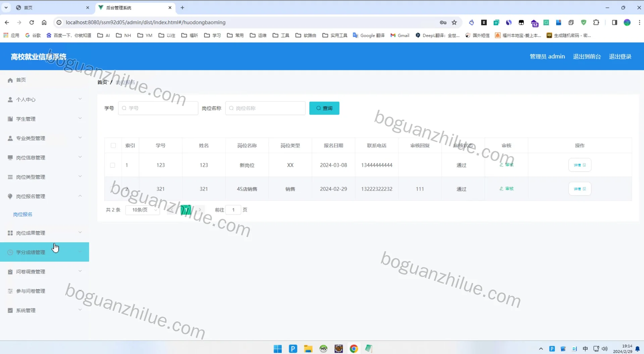The width and height of the screenshot is (644, 354).
Task: Click the 岗位成果管理 grid icon
Action: [x=10, y=233]
